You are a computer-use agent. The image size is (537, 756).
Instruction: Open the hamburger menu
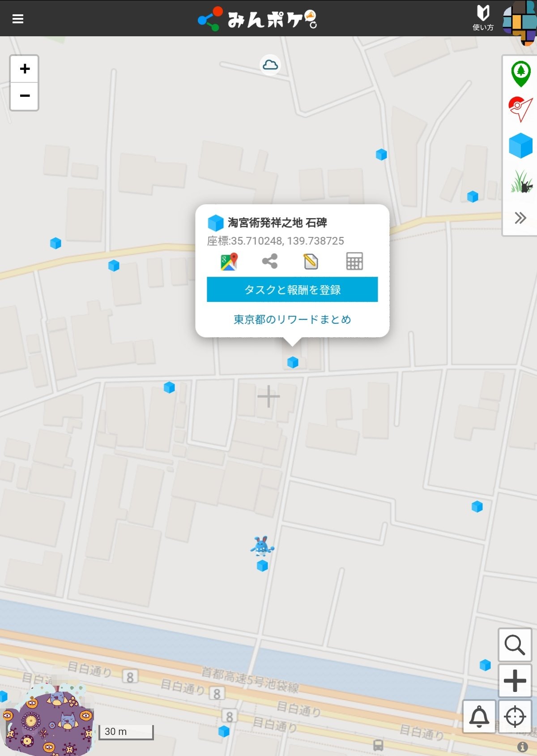click(18, 19)
